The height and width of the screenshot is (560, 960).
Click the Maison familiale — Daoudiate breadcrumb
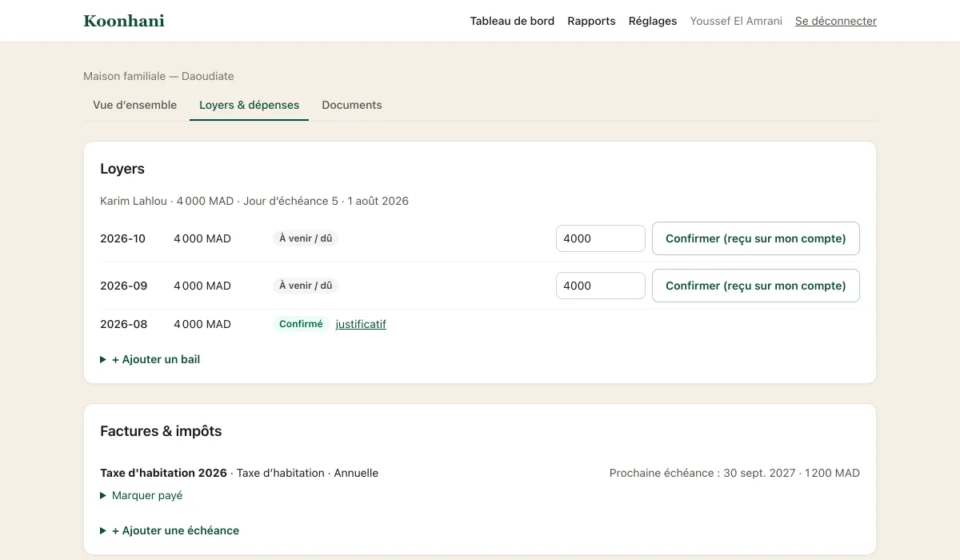(x=158, y=76)
